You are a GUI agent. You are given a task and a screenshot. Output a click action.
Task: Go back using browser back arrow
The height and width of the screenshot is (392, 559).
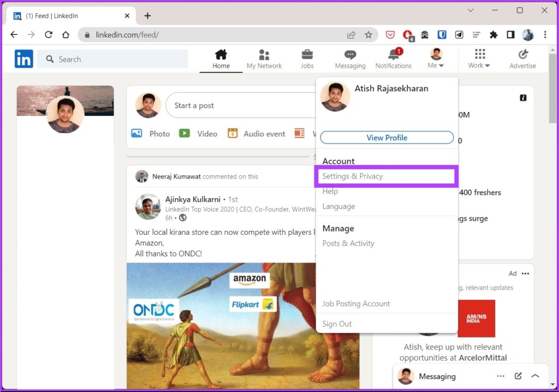[x=14, y=34]
